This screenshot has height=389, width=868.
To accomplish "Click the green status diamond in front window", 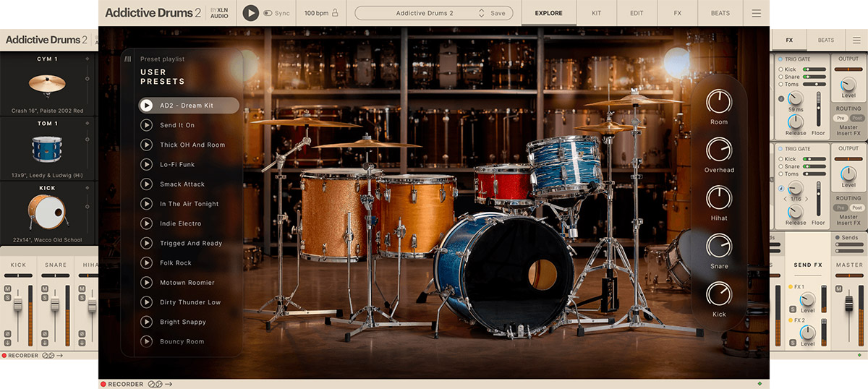I will (x=759, y=383).
